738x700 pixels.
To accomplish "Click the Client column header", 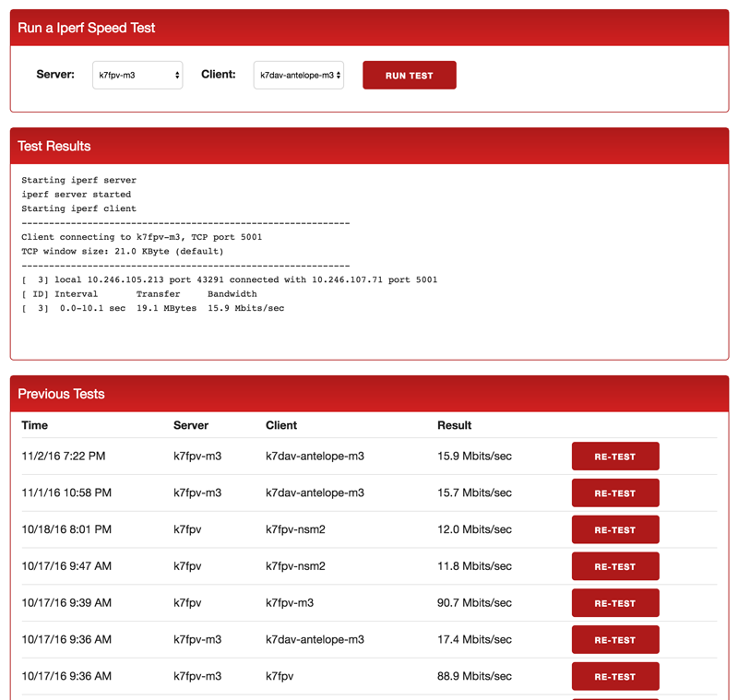I will tap(281, 425).
